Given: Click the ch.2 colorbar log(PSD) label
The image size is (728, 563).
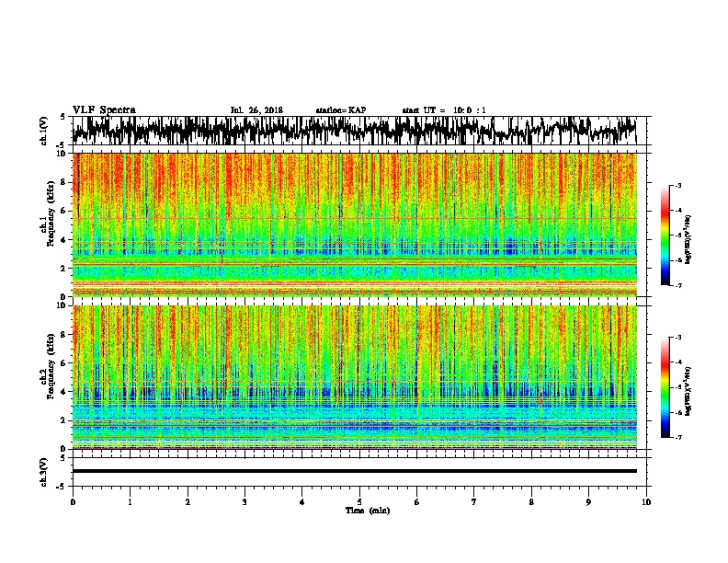Looking at the screenshot, I should [688, 391].
